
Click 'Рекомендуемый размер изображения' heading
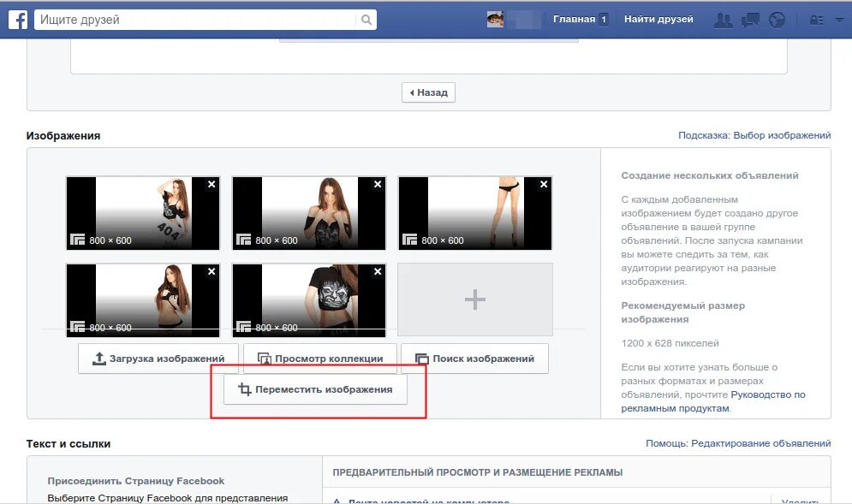tap(683, 312)
